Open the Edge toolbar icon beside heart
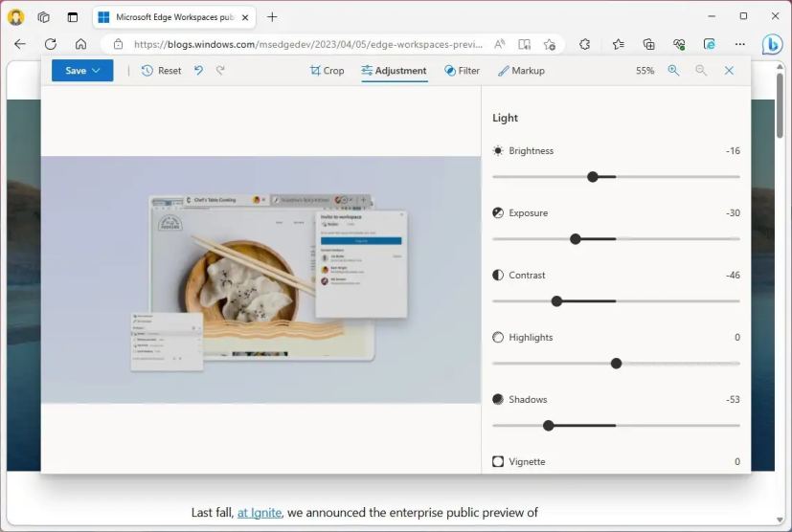792x532 pixels. [x=710, y=44]
